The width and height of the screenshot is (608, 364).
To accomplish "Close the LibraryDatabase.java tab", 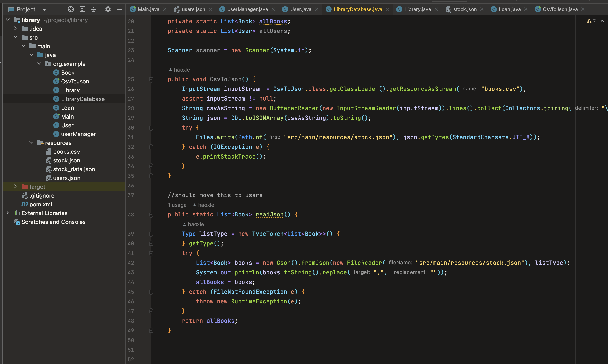I will click(x=387, y=9).
